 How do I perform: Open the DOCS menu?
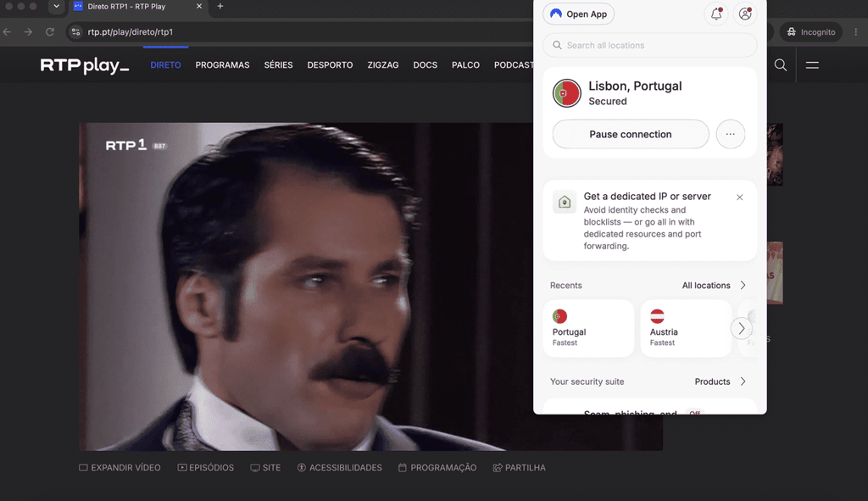tap(426, 64)
